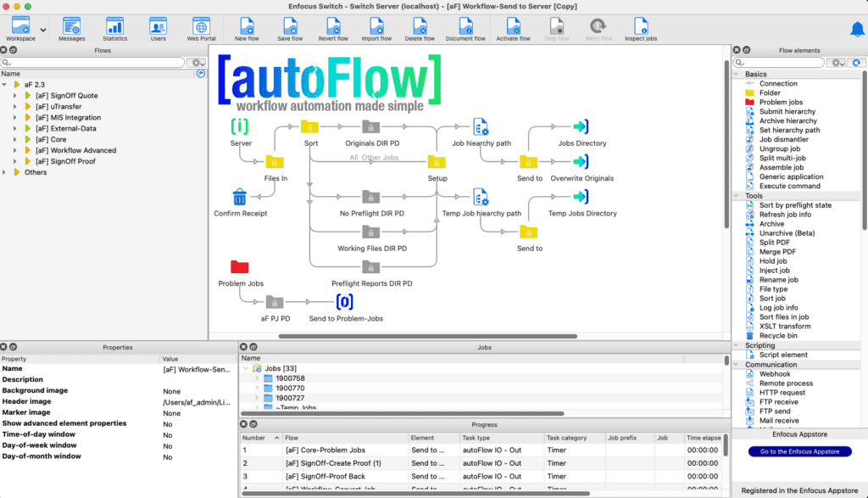Screen dimensions: 868x498
Task: Select the Submit hierarchy flow element
Action: coord(787,111)
